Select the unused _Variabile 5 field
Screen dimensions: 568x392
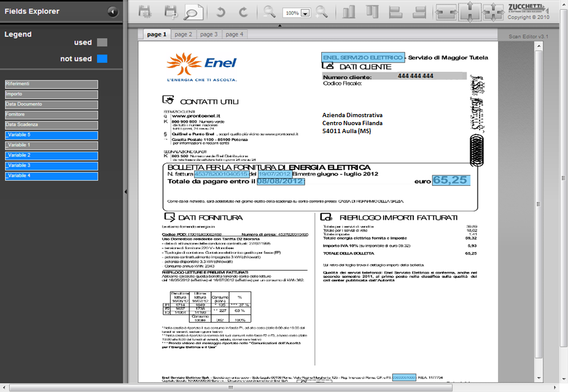[x=52, y=135]
